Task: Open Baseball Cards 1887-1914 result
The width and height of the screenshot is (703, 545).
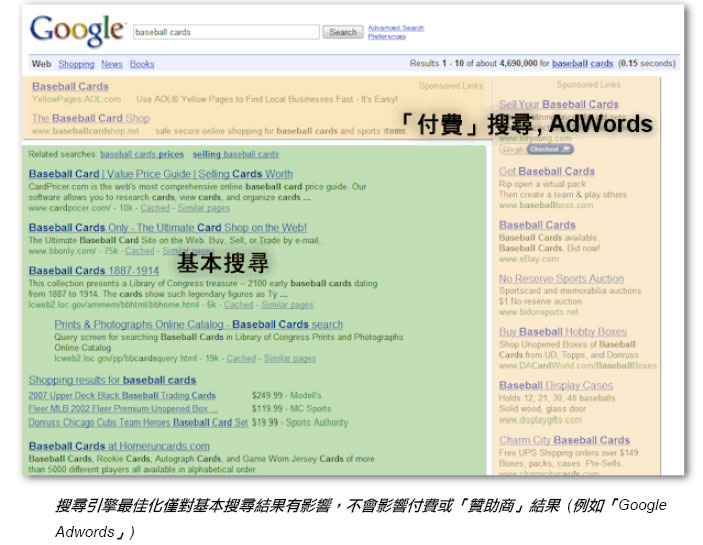Action: (x=94, y=271)
